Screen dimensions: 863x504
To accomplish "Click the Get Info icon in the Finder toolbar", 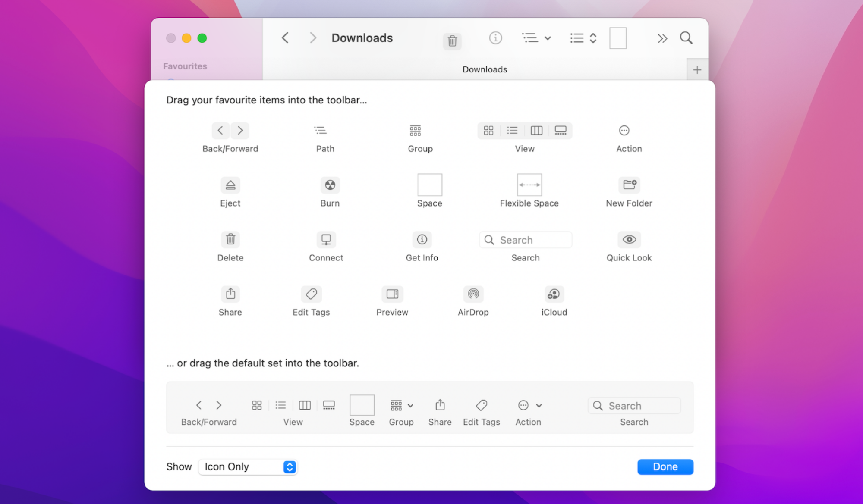I will pyautogui.click(x=495, y=38).
